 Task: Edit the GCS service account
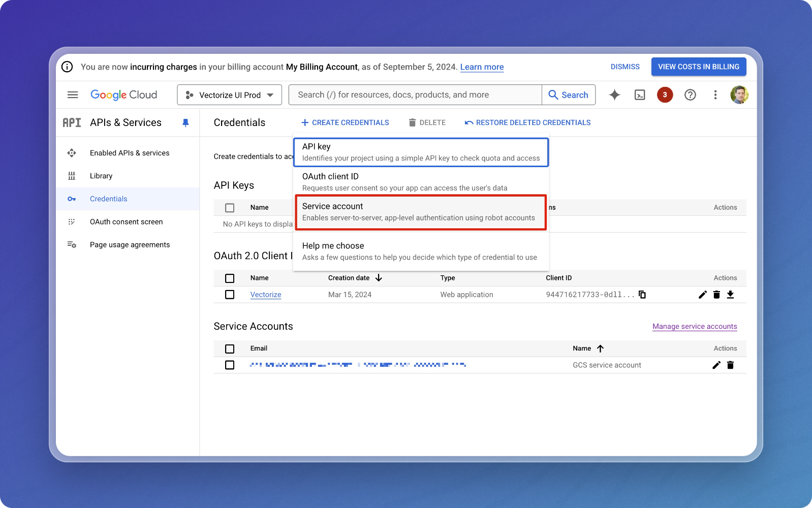pyautogui.click(x=716, y=365)
